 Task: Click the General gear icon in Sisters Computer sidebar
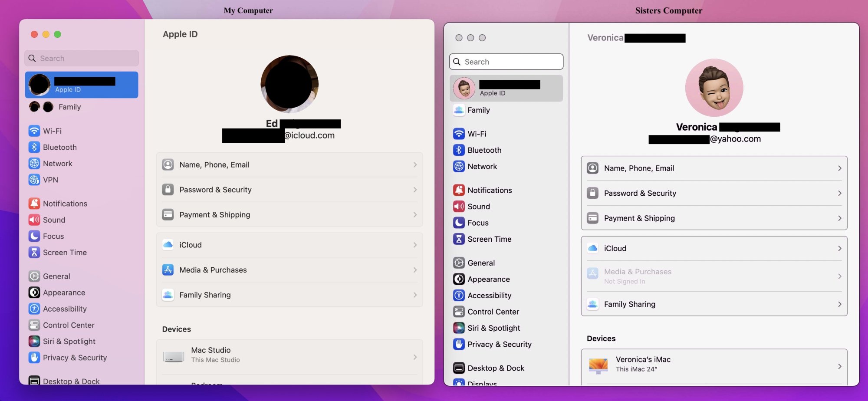click(x=459, y=263)
